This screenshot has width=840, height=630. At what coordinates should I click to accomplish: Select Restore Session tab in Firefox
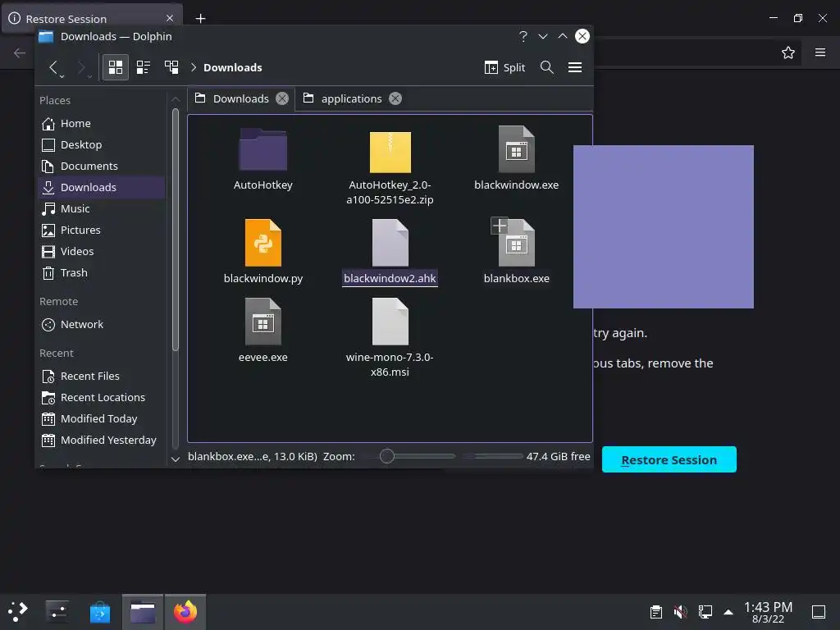tap(92, 18)
